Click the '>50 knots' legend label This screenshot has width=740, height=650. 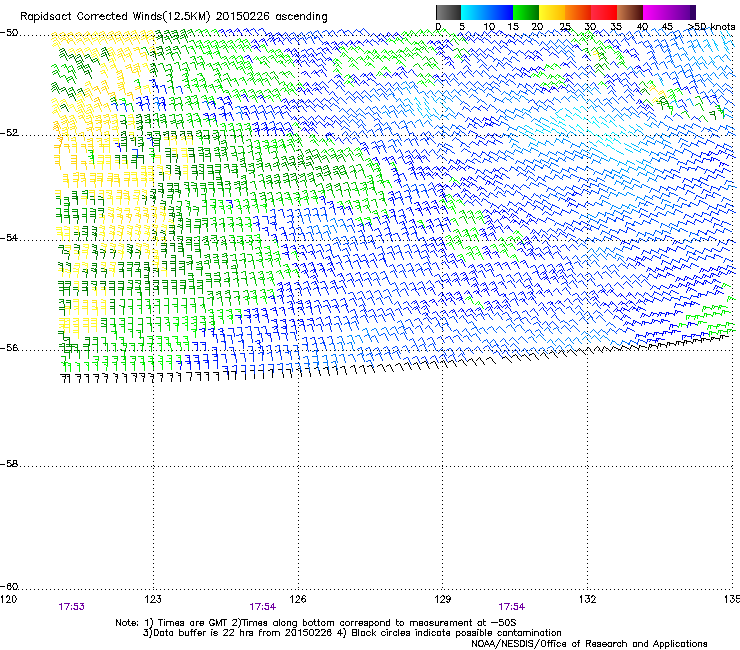point(712,27)
